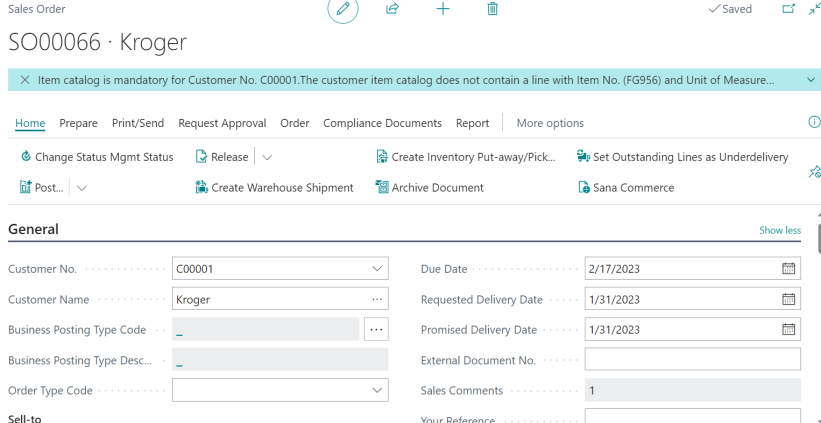The image size is (821, 423).
Task: Dismiss the item catalog notification
Action: [25, 79]
